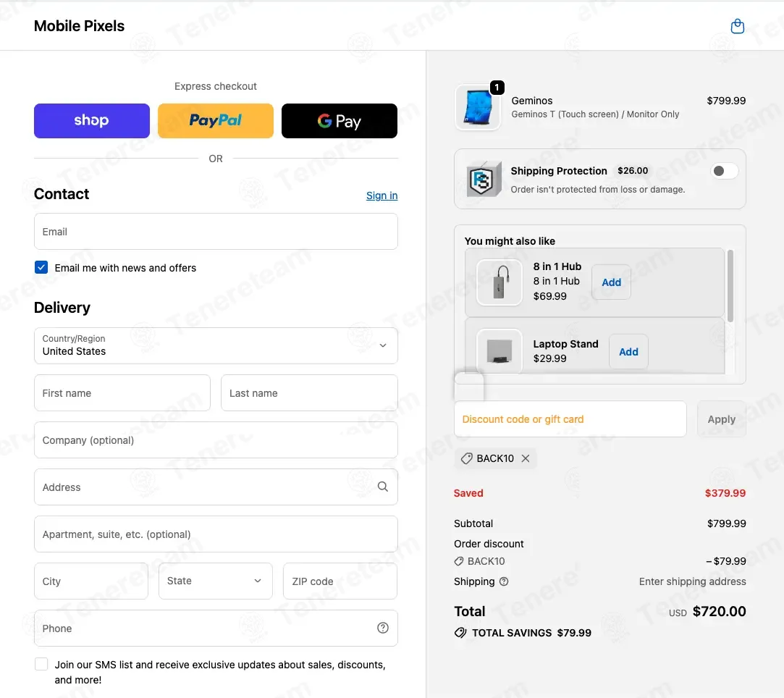
Task: Pay with Google Pay express checkout
Action: 340,121
